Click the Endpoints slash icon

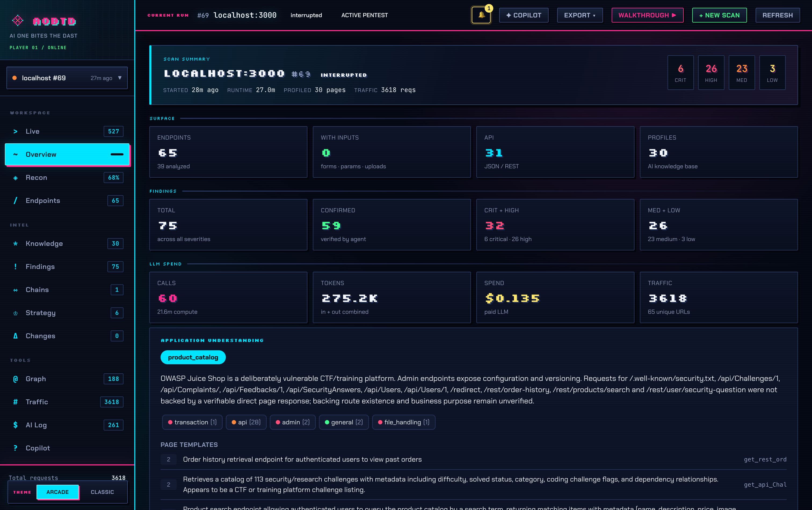tap(16, 201)
